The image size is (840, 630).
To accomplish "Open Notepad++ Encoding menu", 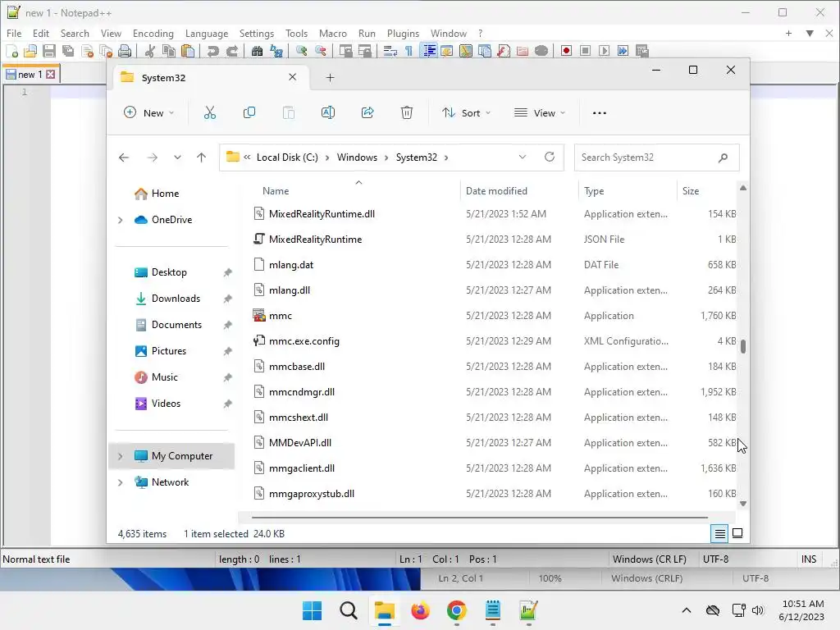I will [153, 33].
